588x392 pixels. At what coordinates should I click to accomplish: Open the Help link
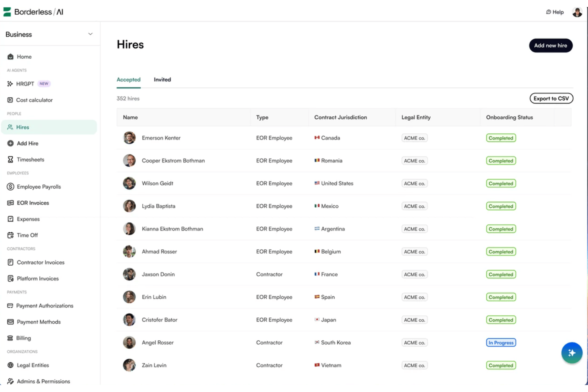click(555, 12)
